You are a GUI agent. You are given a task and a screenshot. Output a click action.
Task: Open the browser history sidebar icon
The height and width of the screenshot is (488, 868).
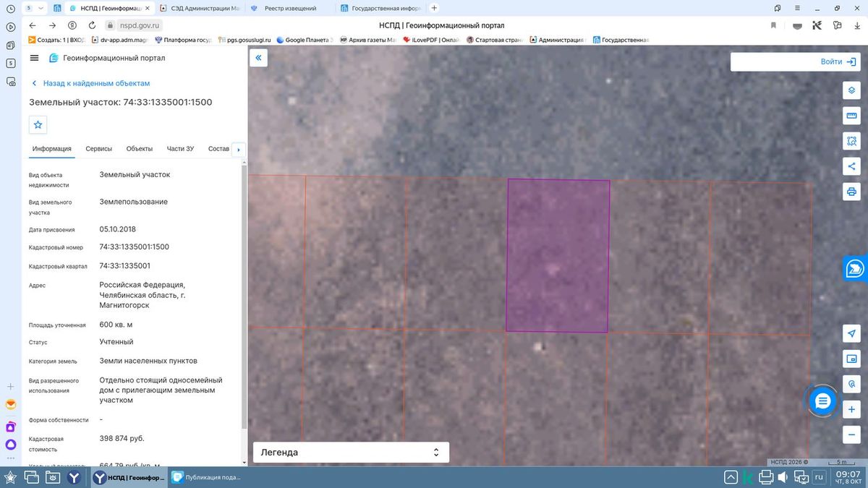point(11,8)
